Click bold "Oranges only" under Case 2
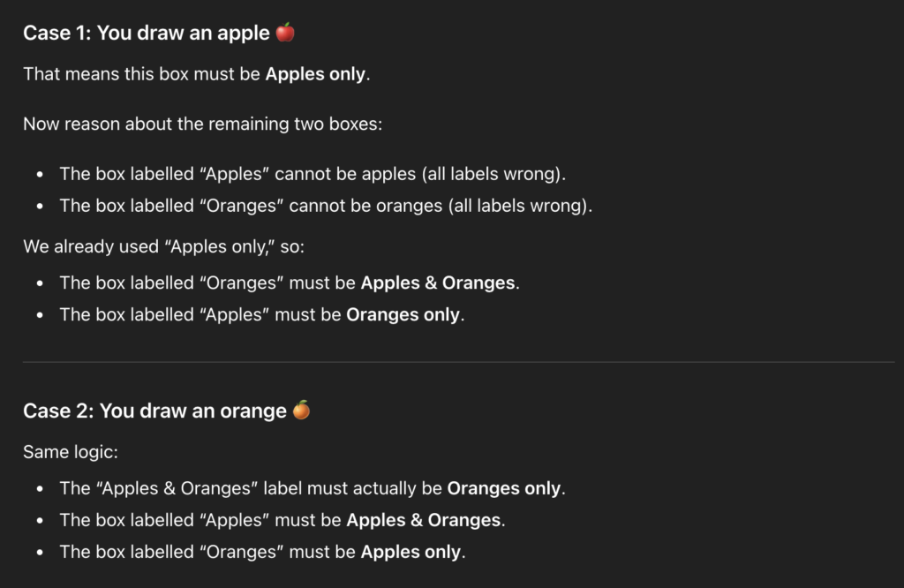Image resolution: width=904 pixels, height=588 pixels. (x=504, y=488)
